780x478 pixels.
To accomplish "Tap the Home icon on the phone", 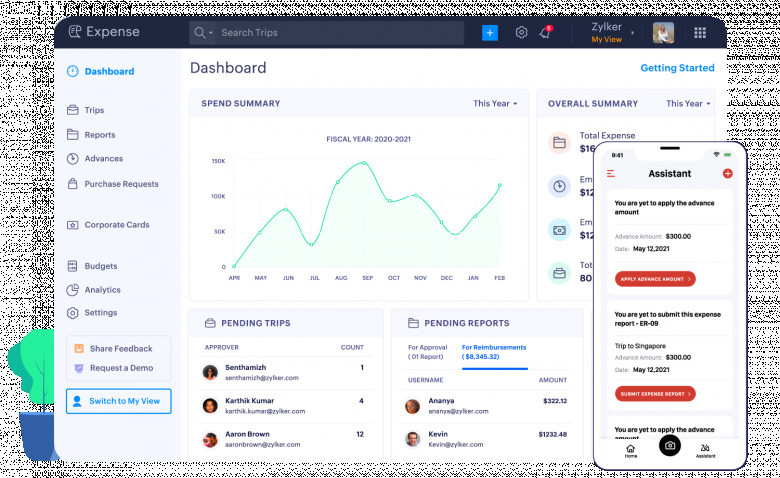I will pyautogui.click(x=630, y=450).
